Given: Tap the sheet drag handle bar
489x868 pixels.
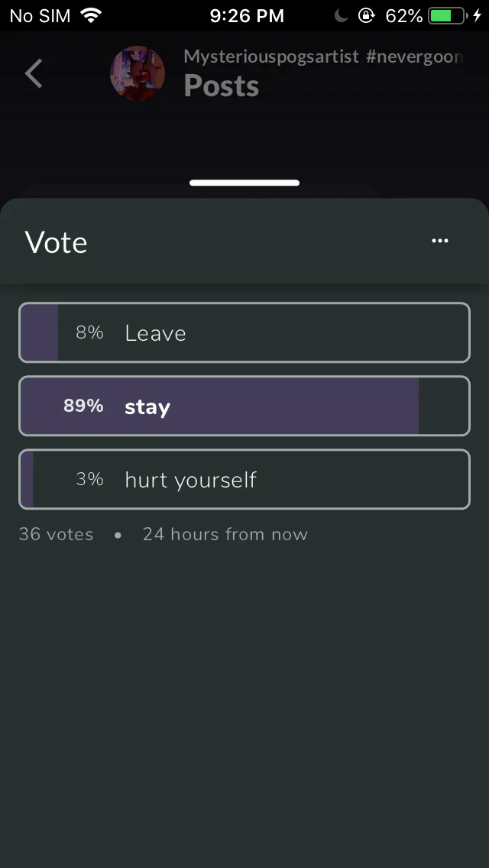Looking at the screenshot, I should 244,183.
